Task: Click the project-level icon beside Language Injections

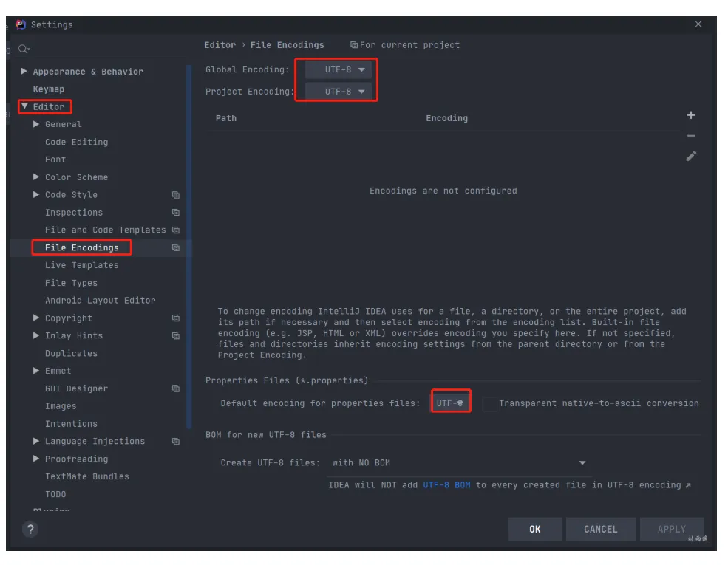Action: 175,442
